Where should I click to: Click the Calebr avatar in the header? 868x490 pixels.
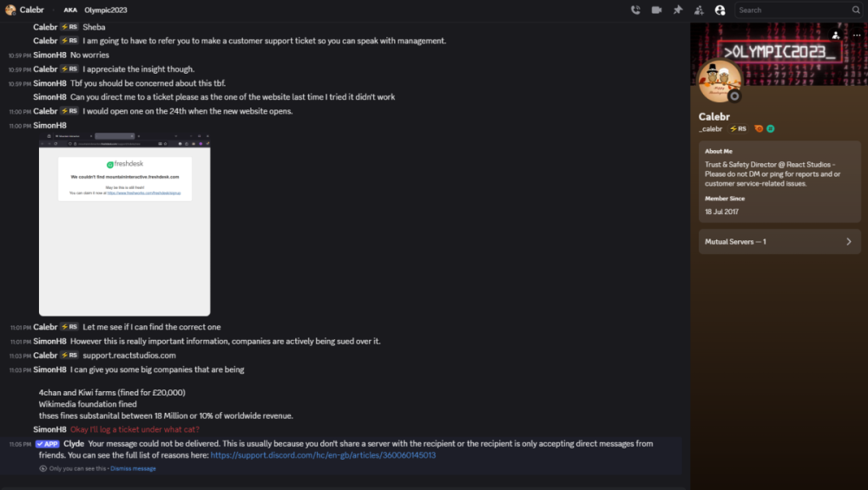[10, 10]
